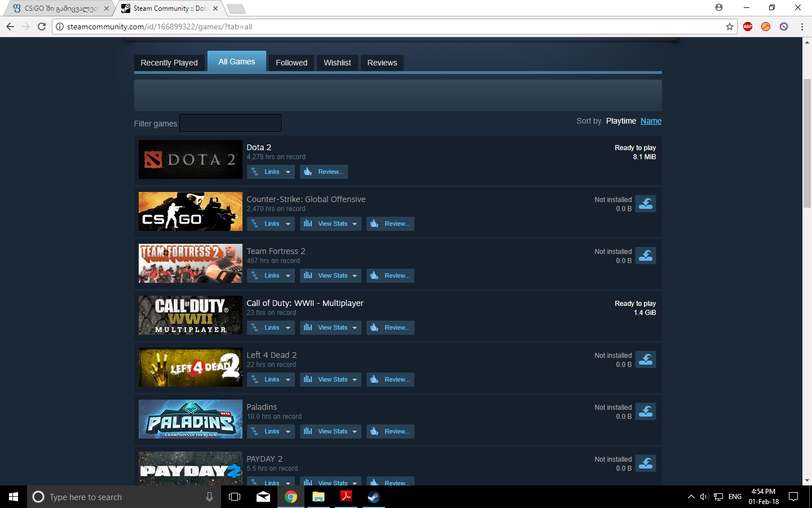Click Review button for Counter-Strike: Global Offensive

pyautogui.click(x=390, y=224)
